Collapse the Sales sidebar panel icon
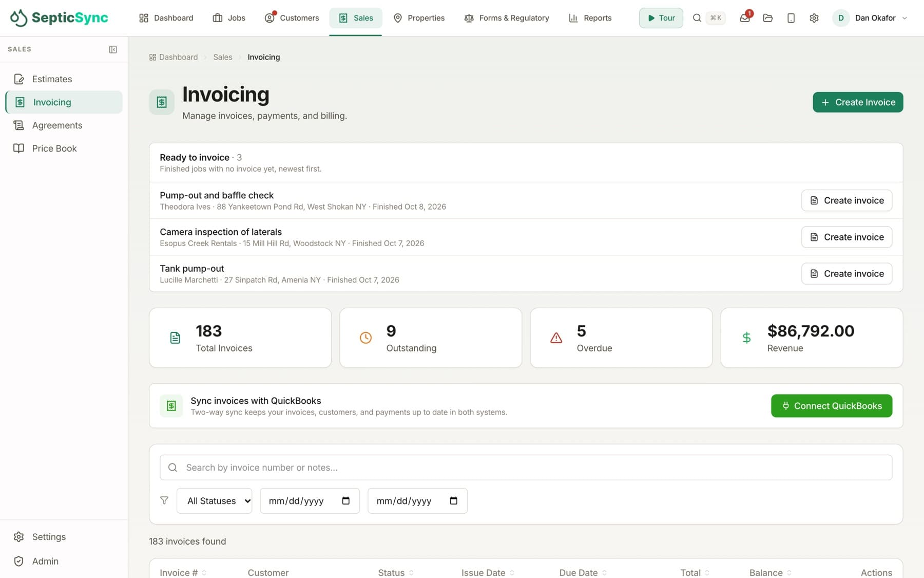This screenshot has width=924, height=578. pos(113,49)
